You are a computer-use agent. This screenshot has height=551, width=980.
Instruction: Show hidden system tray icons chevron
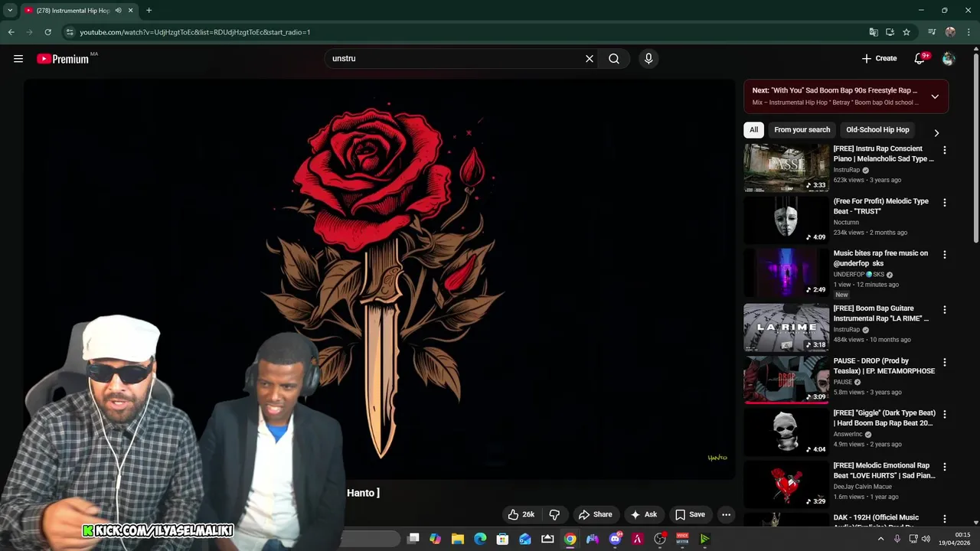click(880, 539)
